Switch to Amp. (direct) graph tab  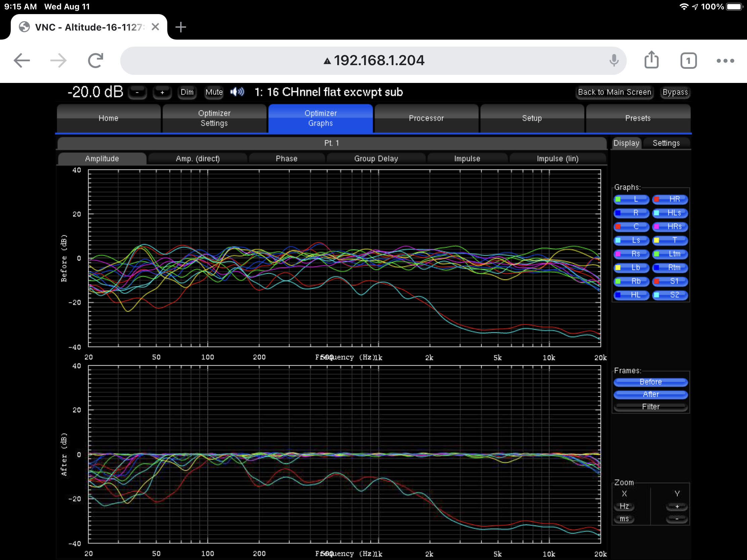[x=197, y=159]
